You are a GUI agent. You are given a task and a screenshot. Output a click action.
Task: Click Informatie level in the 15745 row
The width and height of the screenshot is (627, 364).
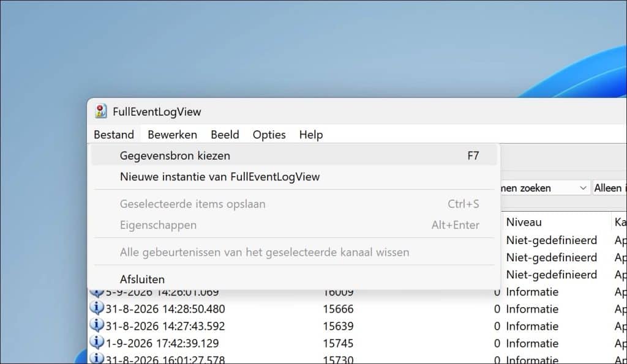point(532,343)
